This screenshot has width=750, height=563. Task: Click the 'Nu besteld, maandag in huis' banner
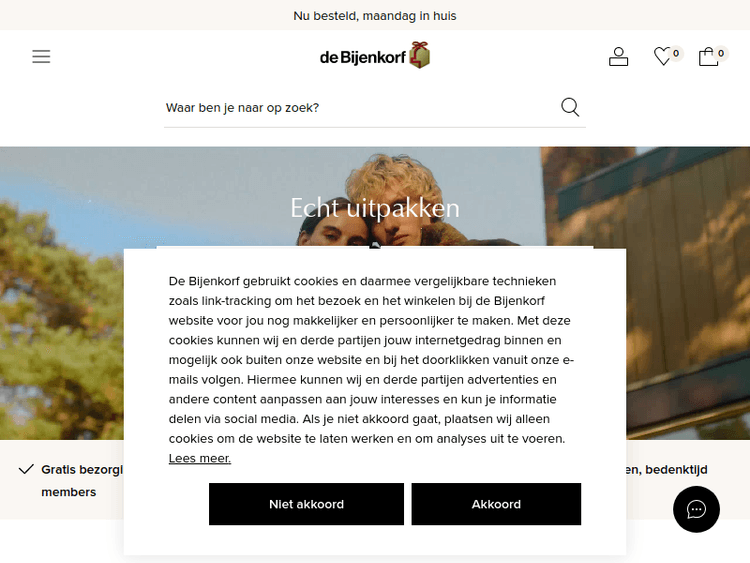click(375, 16)
